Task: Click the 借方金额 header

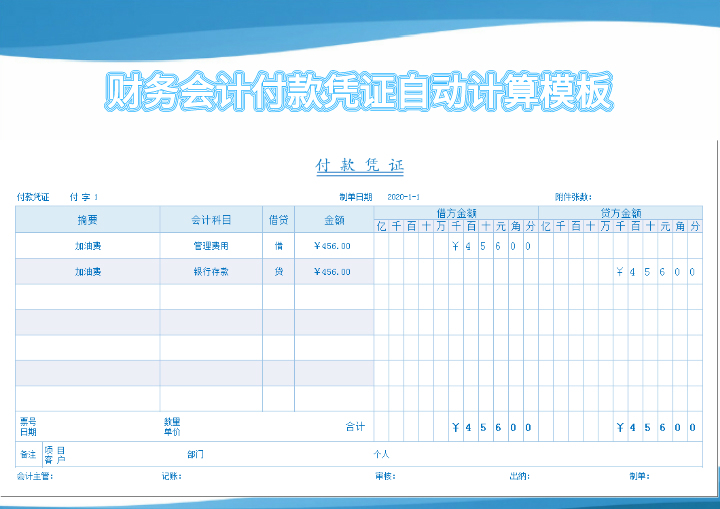Action: [x=456, y=212]
